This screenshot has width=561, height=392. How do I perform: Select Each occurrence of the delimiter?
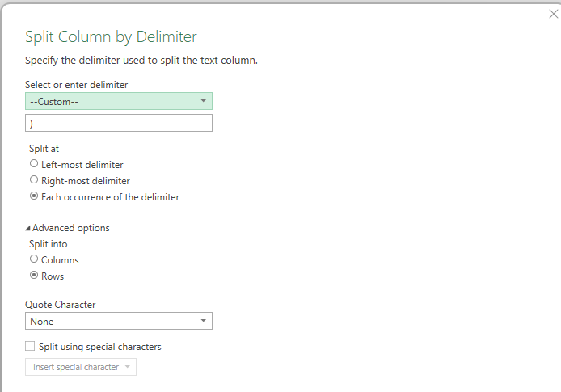(34, 196)
